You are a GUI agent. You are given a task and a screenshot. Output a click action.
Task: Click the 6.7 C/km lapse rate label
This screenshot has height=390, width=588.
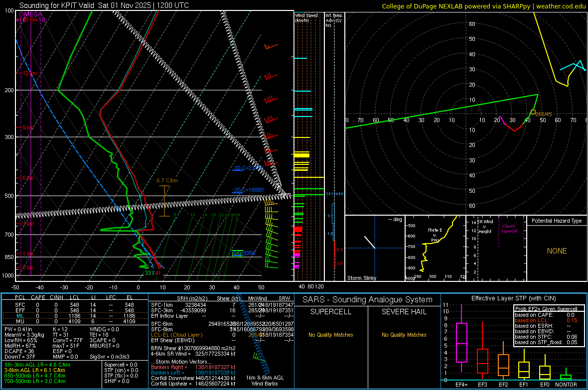click(167, 180)
